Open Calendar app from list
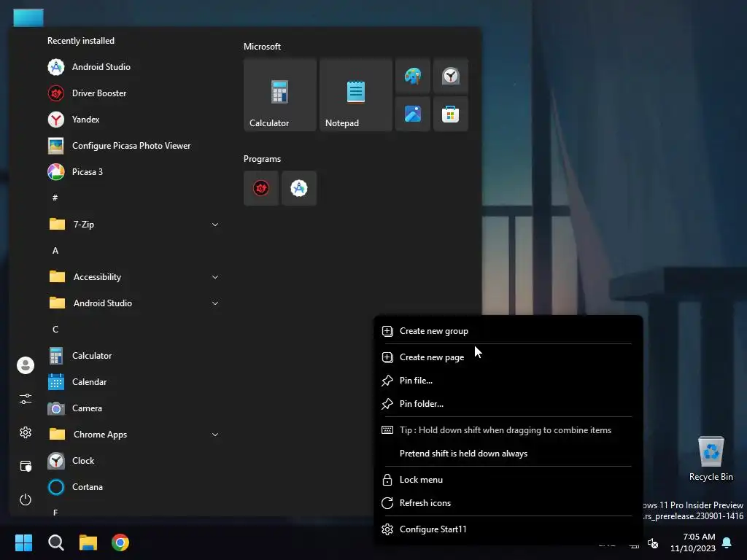 click(77, 382)
